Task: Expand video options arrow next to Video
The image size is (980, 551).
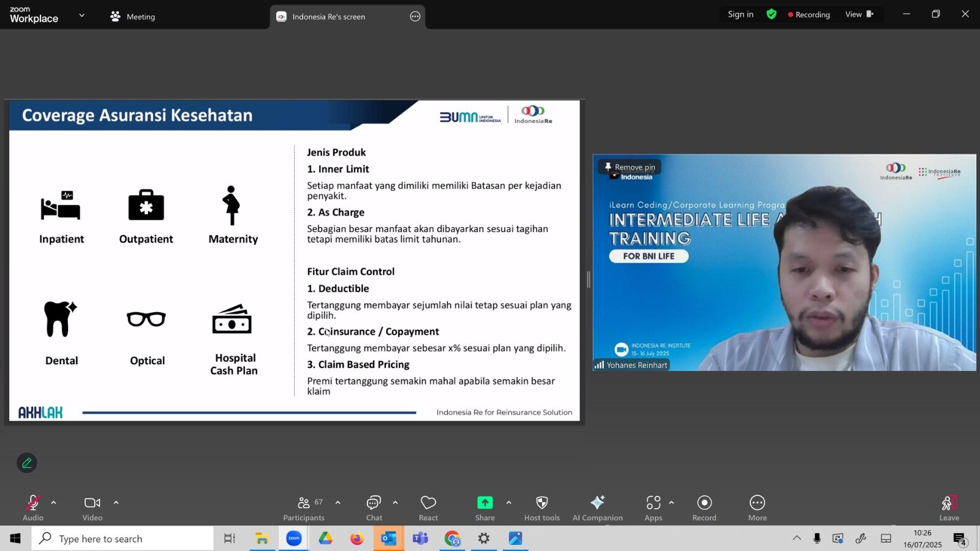Action: point(116,503)
